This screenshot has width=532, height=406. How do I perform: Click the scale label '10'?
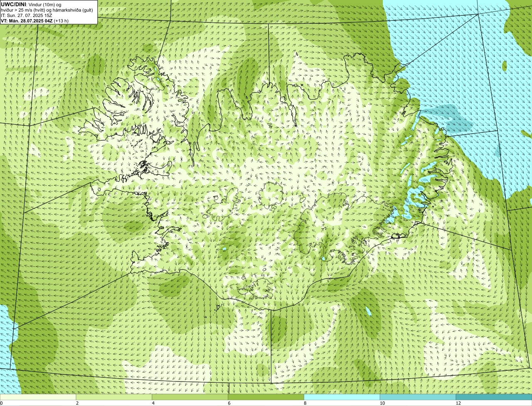[x=382, y=403]
